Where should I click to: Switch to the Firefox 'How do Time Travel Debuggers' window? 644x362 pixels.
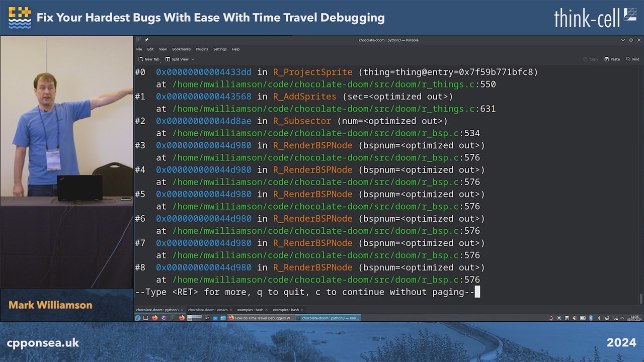coord(260,318)
